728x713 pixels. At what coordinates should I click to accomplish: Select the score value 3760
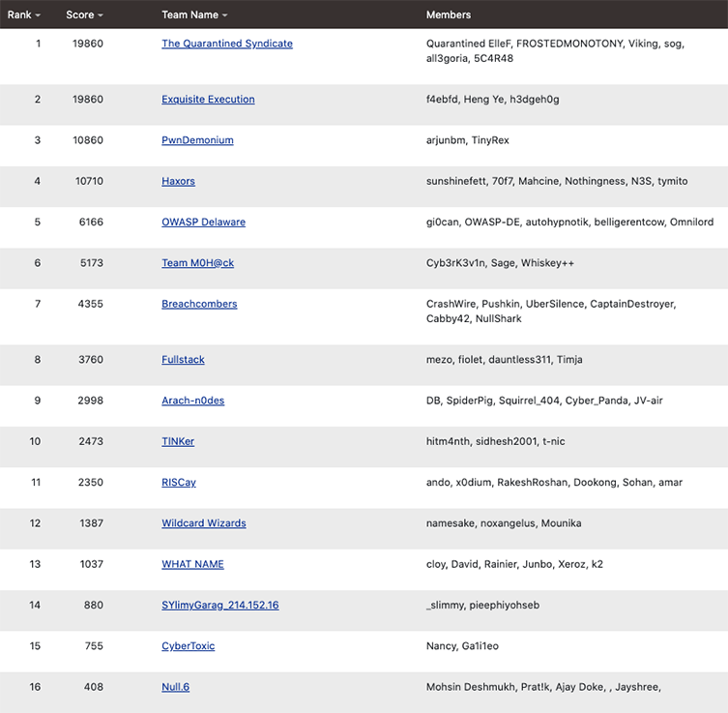click(91, 359)
